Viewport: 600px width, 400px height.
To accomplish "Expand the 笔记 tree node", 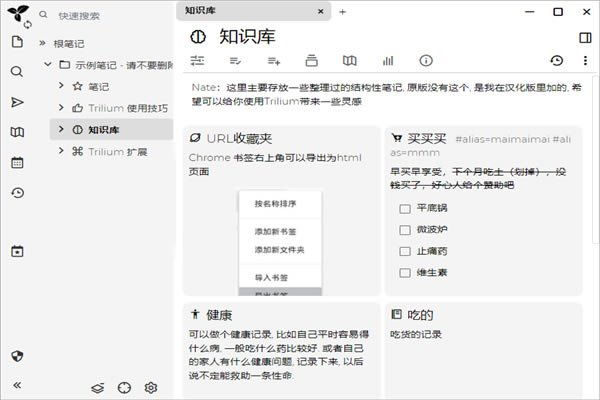I will click(x=61, y=85).
